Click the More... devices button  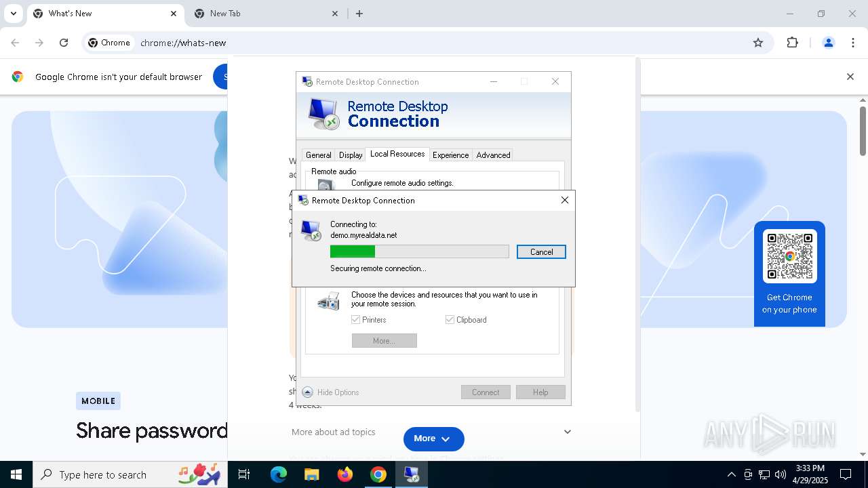(x=384, y=340)
